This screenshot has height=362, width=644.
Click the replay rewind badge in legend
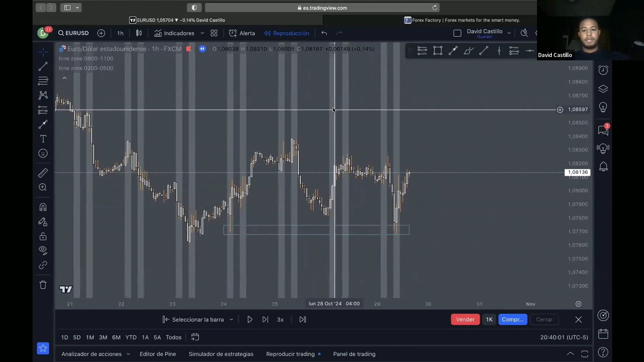click(x=202, y=49)
